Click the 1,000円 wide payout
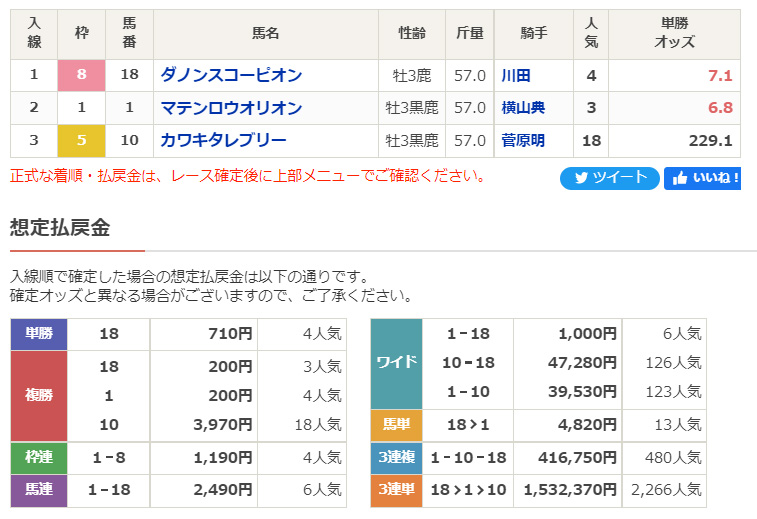Image resolution: width=757 pixels, height=519 pixels. (587, 334)
